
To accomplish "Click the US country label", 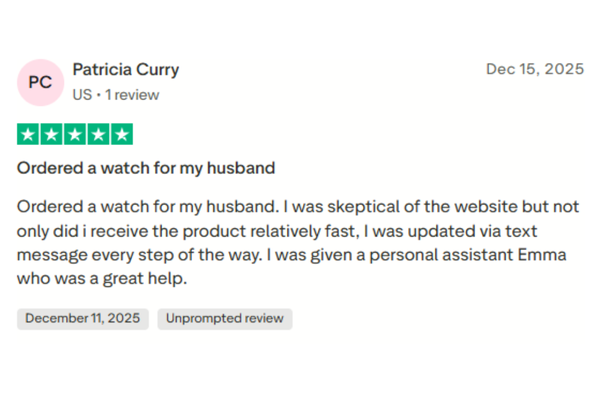I will point(82,95).
